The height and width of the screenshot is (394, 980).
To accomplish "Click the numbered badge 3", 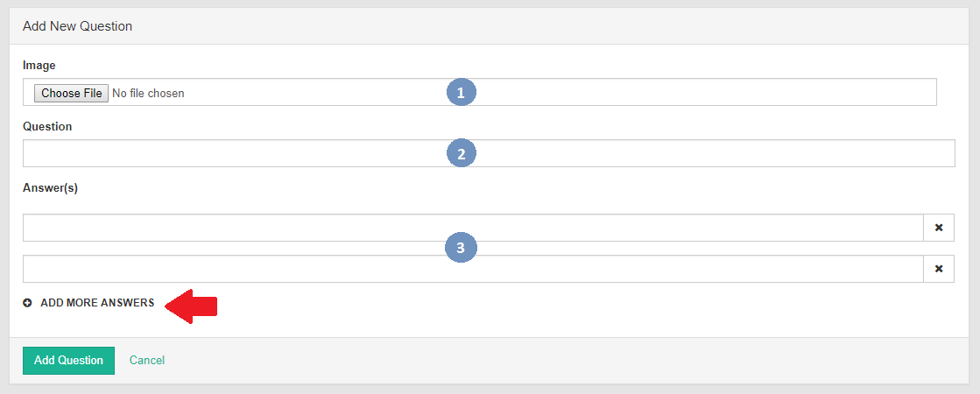I will click(461, 248).
